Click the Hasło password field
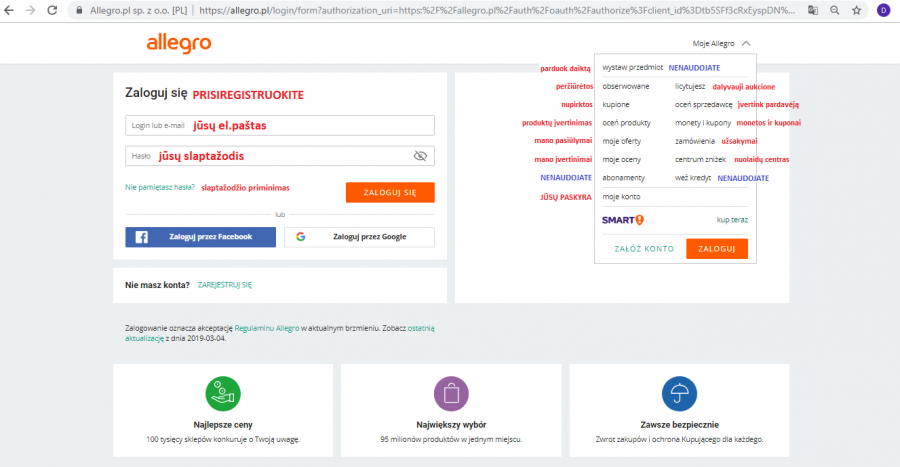The image size is (900, 467). (x=280, y=155)
